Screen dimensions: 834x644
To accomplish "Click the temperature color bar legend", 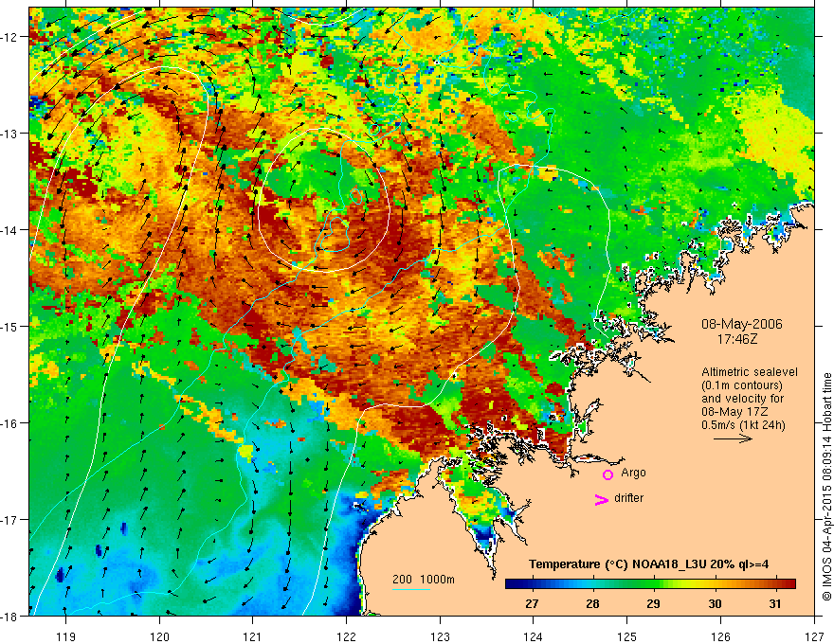I will 650,583.
